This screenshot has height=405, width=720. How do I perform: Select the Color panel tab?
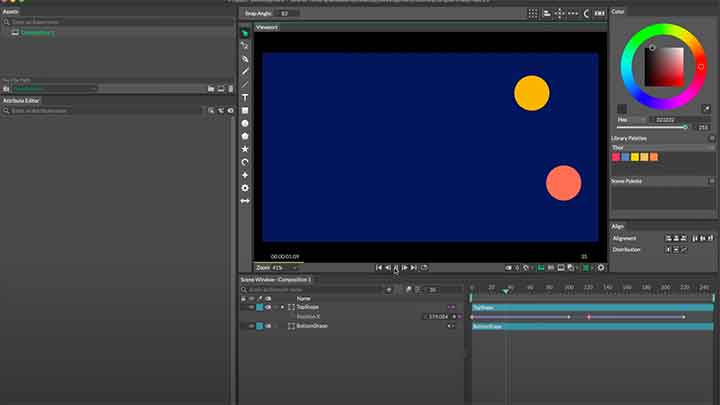[618, 11]
